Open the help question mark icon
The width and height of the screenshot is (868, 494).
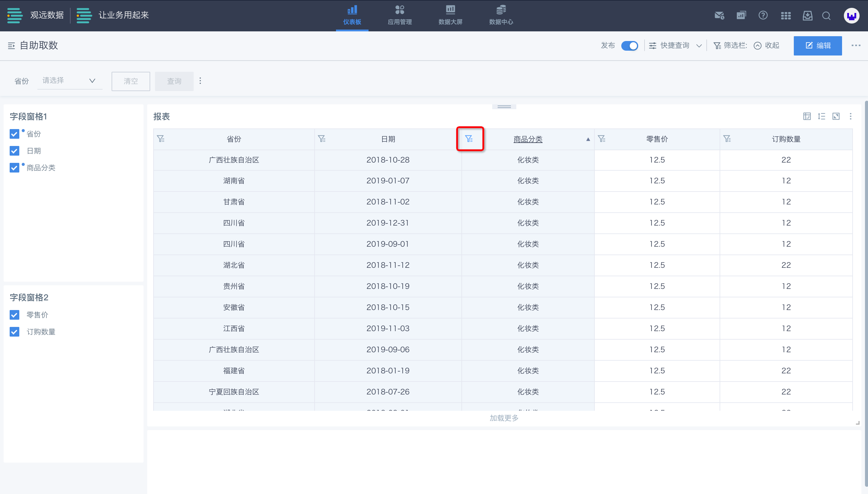point(763,16)
